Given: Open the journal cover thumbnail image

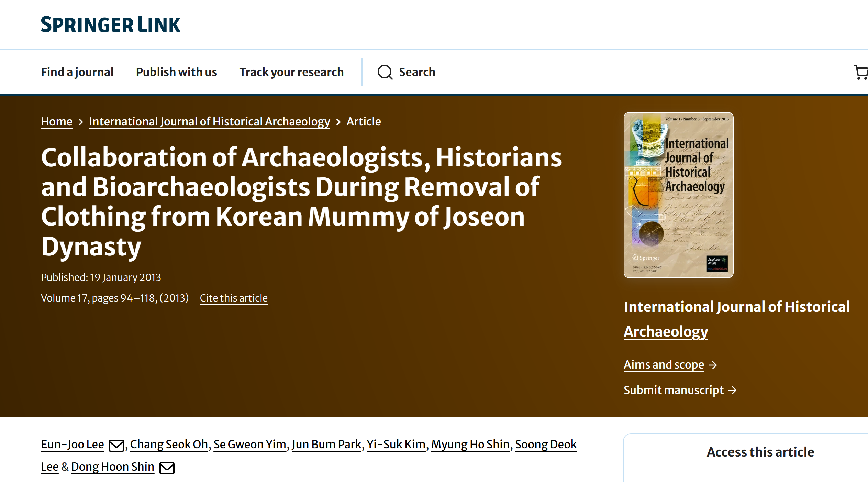Looking at the screenshot, I should tap(678, 195).
